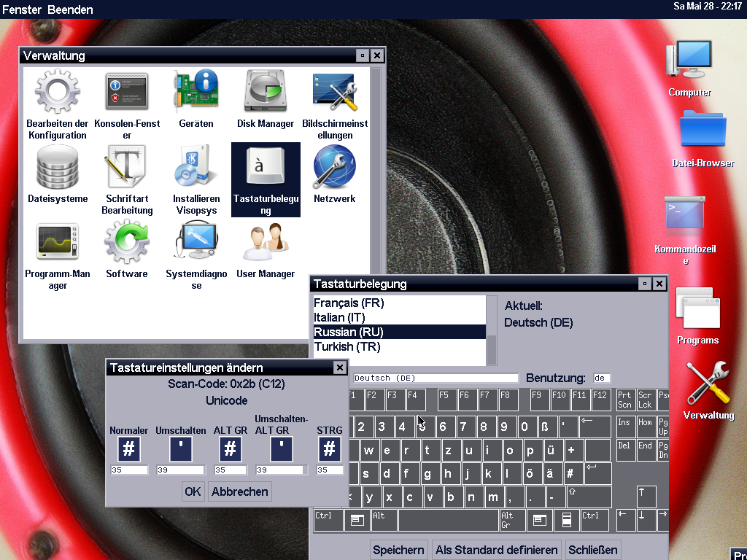
Task: Launch Systemdiagnose tool
Action: pos(196,243)
